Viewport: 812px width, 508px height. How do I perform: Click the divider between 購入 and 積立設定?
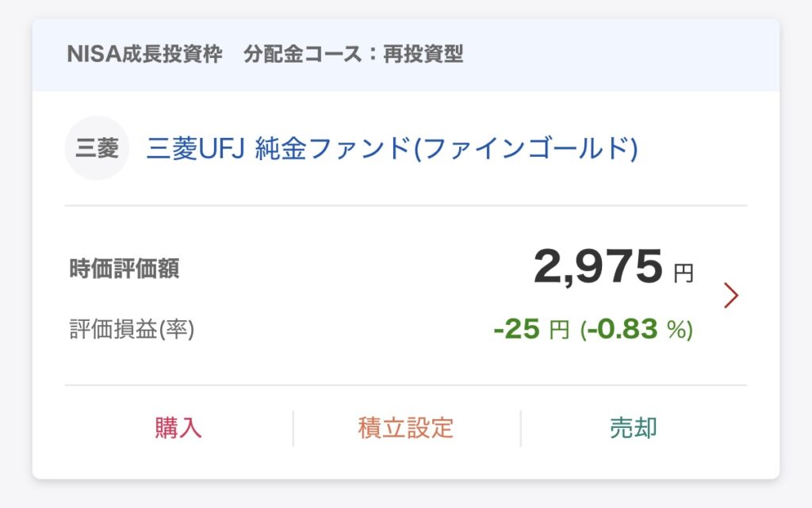point(293,428)
